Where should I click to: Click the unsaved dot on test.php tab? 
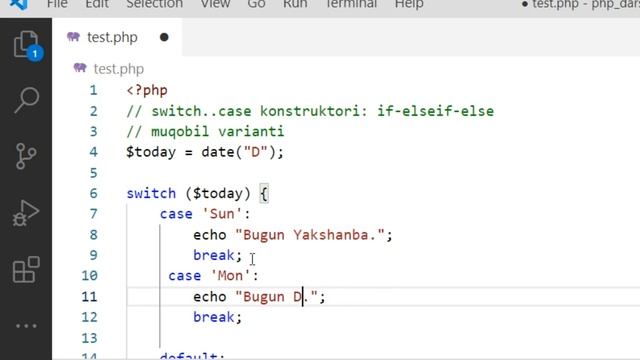coord(164,38)
